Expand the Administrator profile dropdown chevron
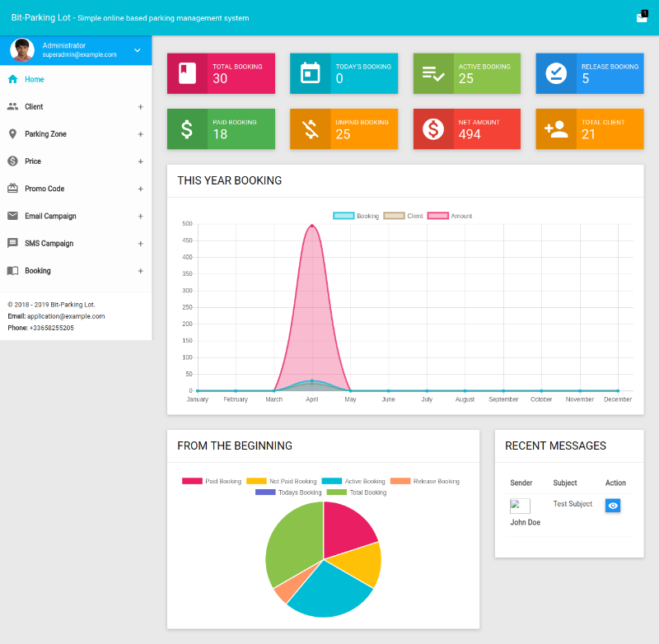 point(138,50)
